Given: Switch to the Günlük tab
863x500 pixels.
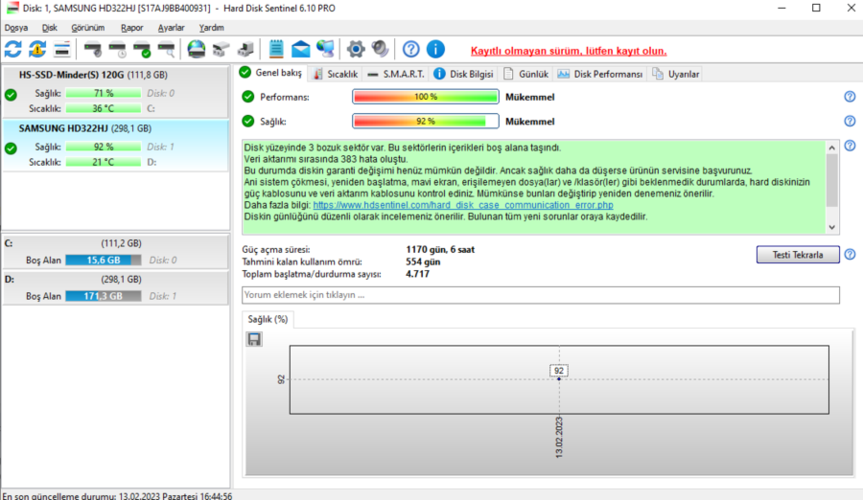Looking at the screenshot, I should (x=526, y=74).
